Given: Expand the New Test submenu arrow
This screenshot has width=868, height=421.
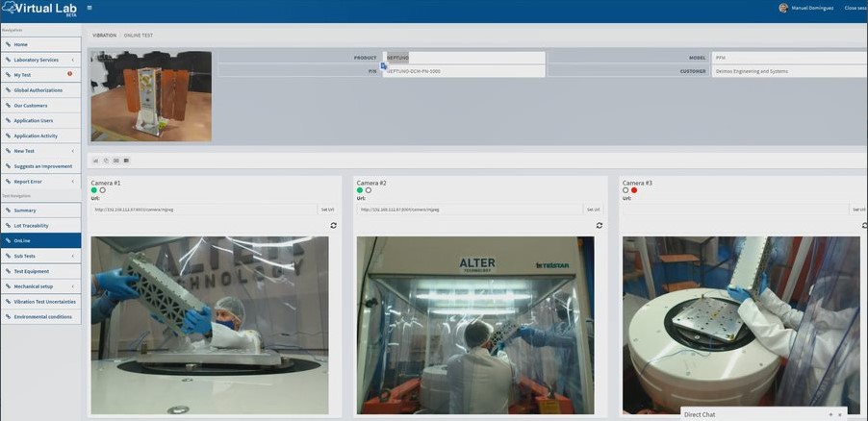Looking at the screenshot, I should (72, 151).
